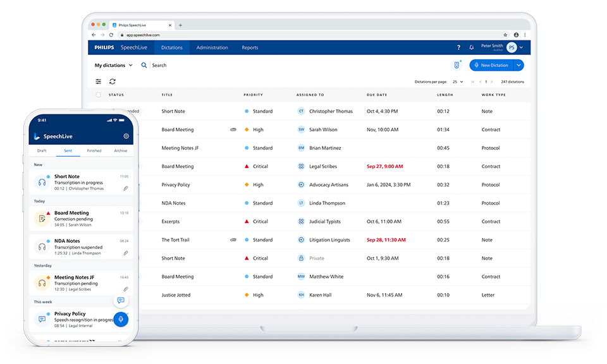The width and height of the screenshot is (607, 364).
Task: Sort by the Priority column header
Action: click(253, 95)
